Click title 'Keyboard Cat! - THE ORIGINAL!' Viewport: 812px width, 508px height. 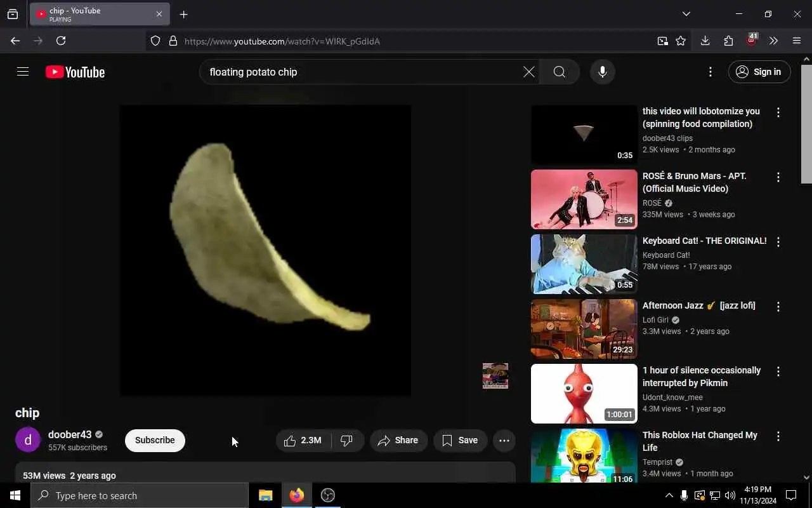point(704,241)
